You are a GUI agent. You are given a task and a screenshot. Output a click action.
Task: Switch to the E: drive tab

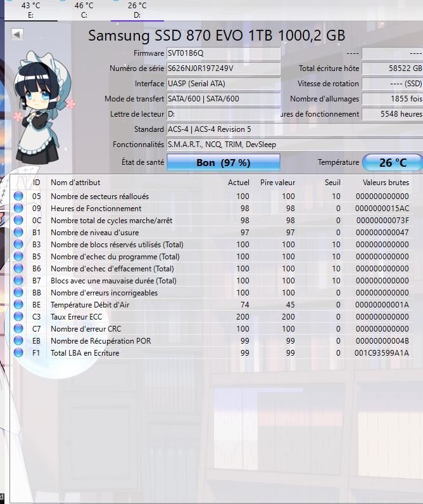[30, 10]
